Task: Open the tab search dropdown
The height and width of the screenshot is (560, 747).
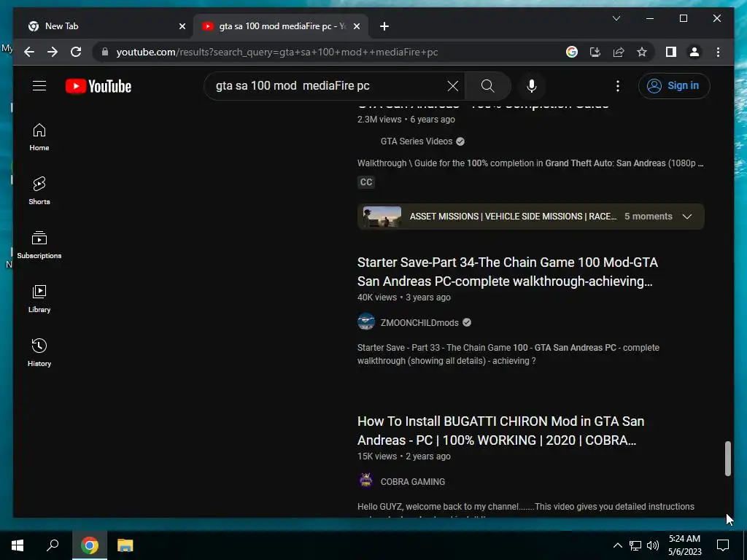Action: click(616, 18)
